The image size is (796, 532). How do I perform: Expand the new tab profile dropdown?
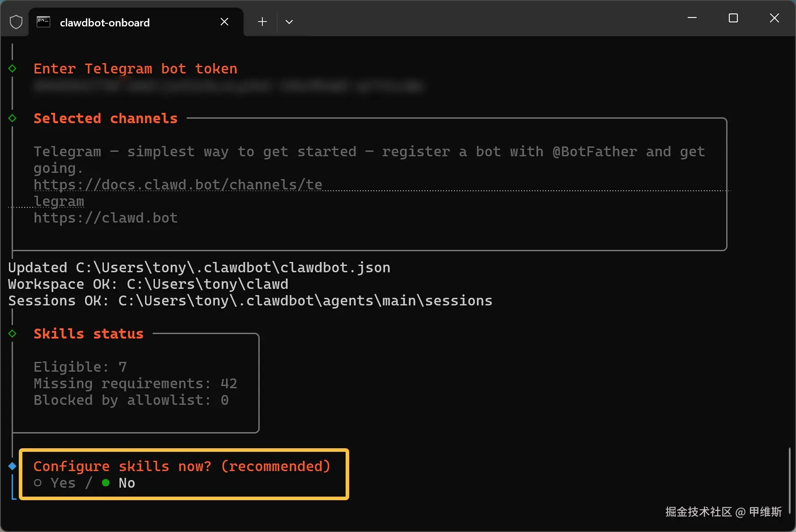click(x=289, y=21)
